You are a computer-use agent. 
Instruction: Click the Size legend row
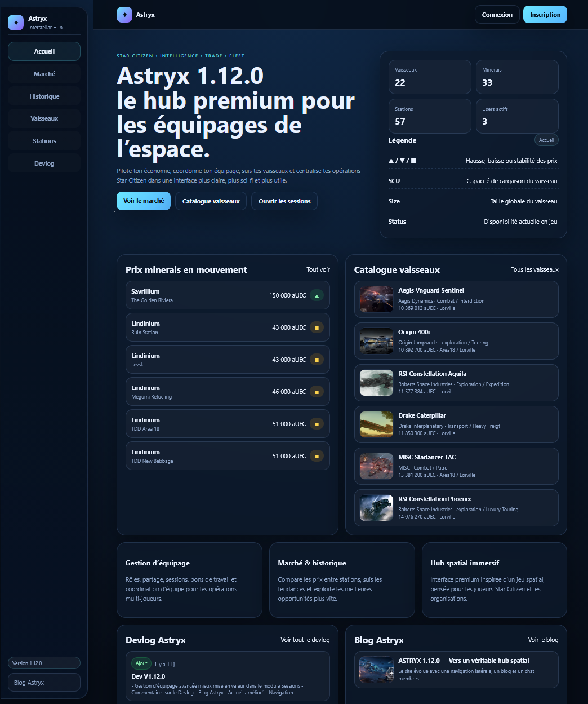473,201
